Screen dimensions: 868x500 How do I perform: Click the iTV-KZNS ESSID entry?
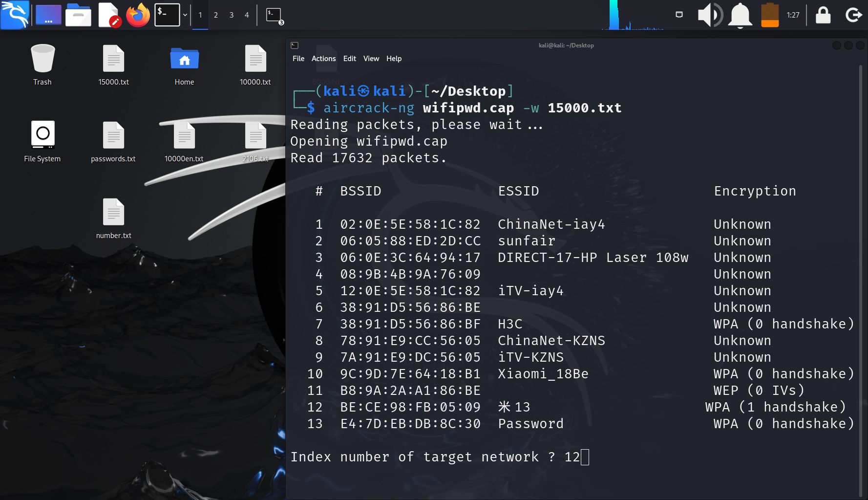(531, 357)
